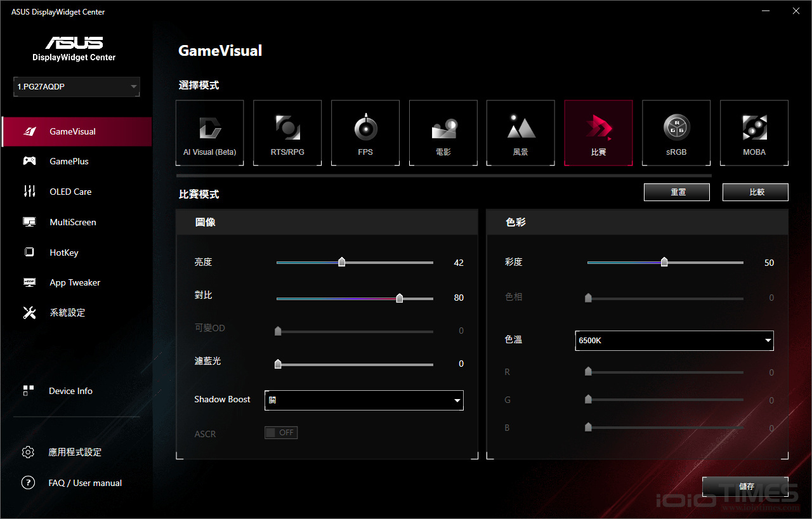Open FAQ / User manual link

point(85,483)
